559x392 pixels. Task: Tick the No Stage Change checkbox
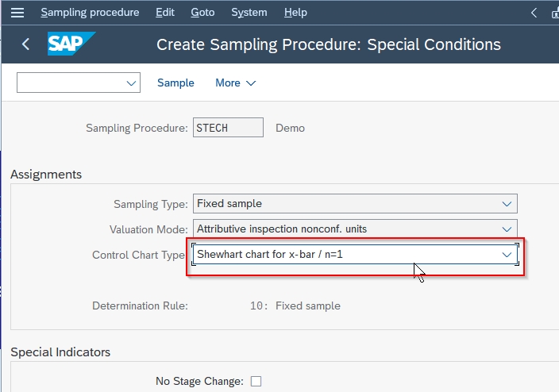click(x=256, y=382)
